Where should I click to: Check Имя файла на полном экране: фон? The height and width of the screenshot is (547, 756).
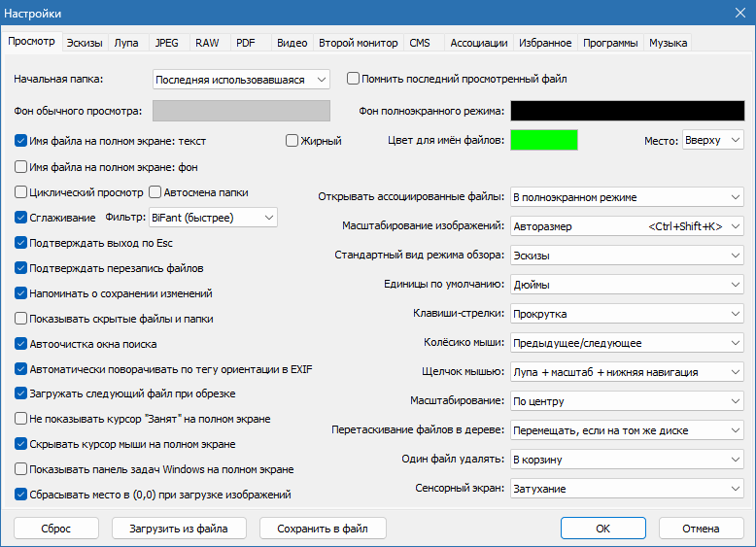click(20, 167)
